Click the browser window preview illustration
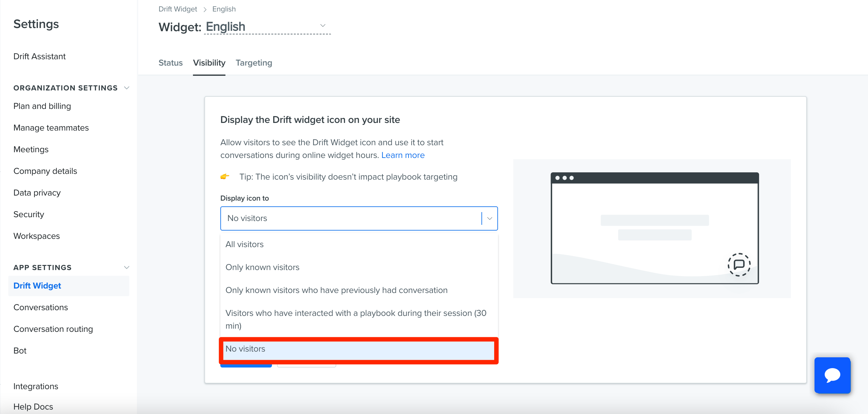This screenshot has width=868, height=414. coord(654,228)
